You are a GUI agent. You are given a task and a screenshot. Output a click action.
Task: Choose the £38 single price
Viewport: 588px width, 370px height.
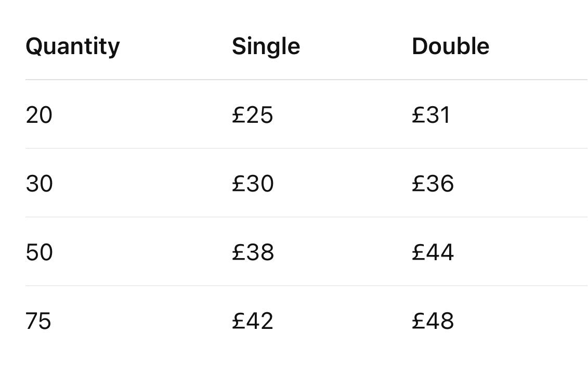point(253,252)
